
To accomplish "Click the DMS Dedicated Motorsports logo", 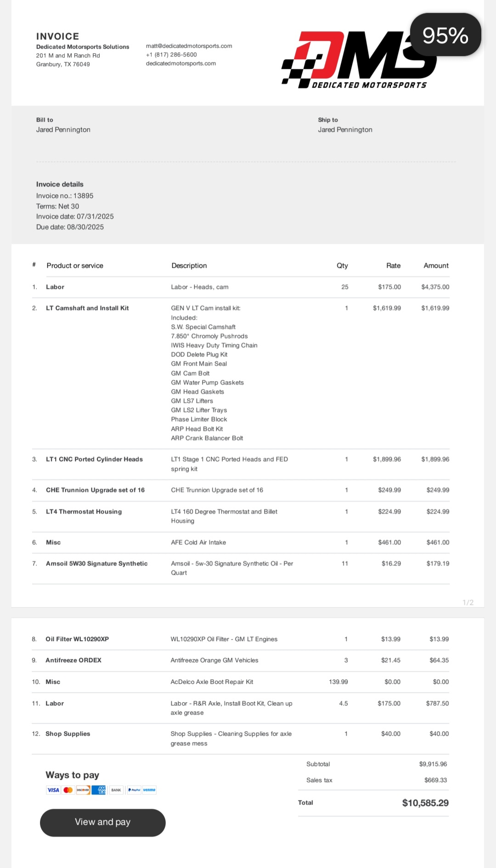I will [359, 60].
